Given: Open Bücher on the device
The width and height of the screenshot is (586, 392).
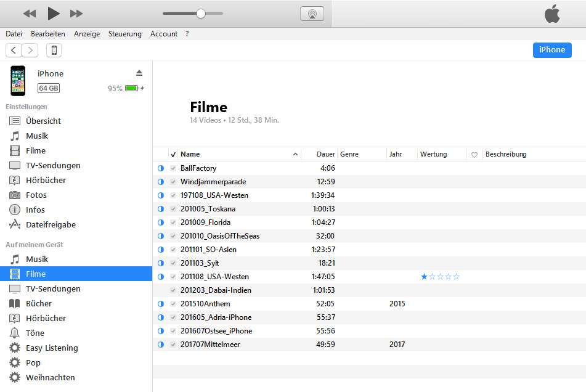Looking at the screenshot, I should (x=76, y=303).
